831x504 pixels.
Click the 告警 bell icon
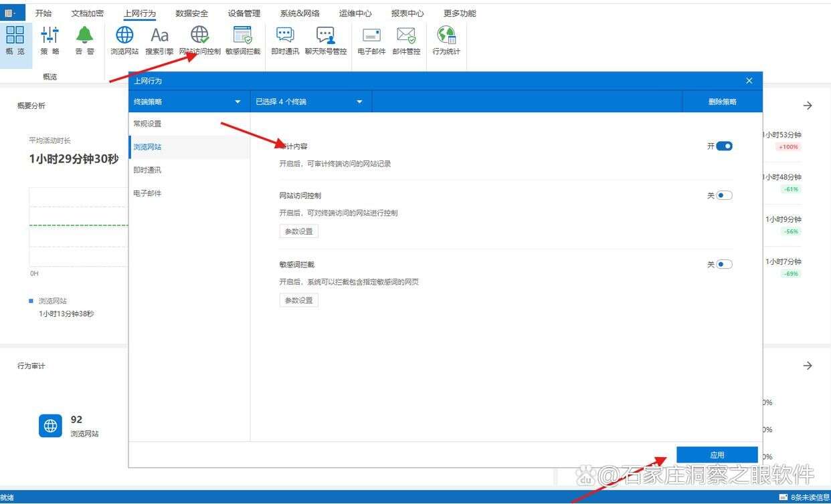pos(84,35)
